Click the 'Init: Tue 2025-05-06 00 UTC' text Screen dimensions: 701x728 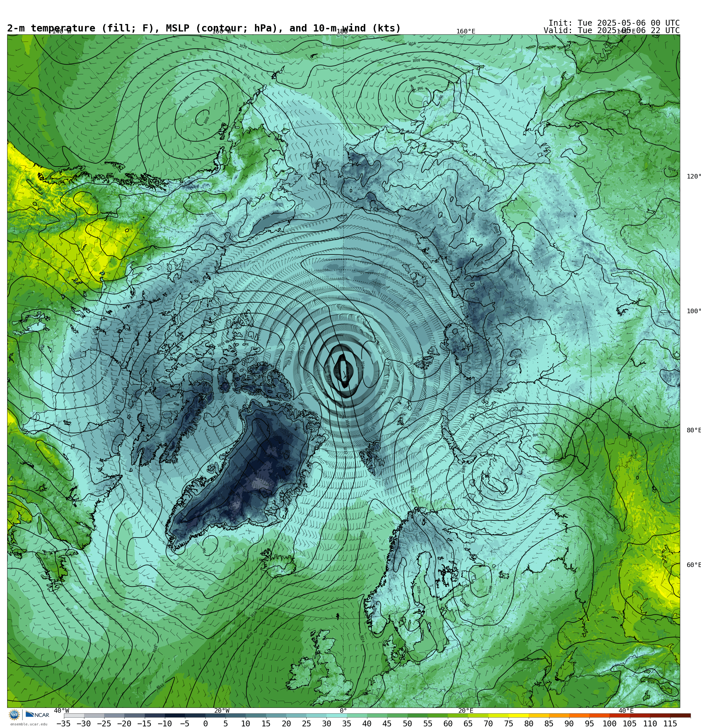[x=614, y=23]
